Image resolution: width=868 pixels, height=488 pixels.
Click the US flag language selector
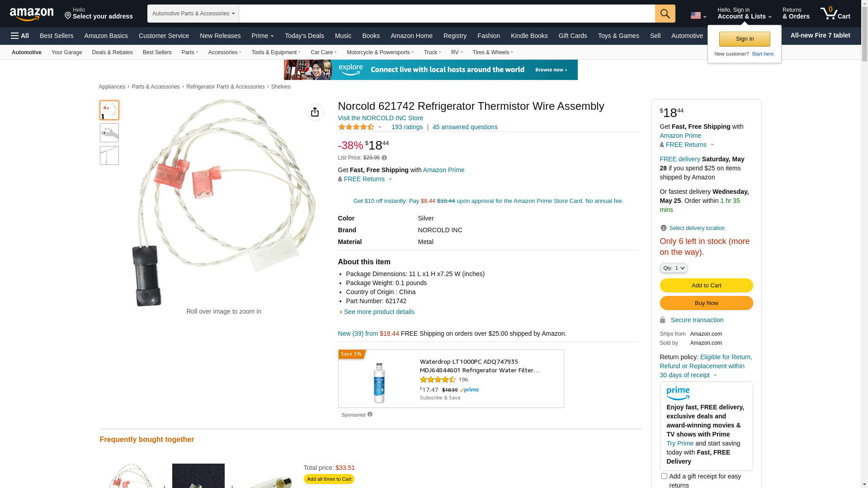tap(698, 16)
